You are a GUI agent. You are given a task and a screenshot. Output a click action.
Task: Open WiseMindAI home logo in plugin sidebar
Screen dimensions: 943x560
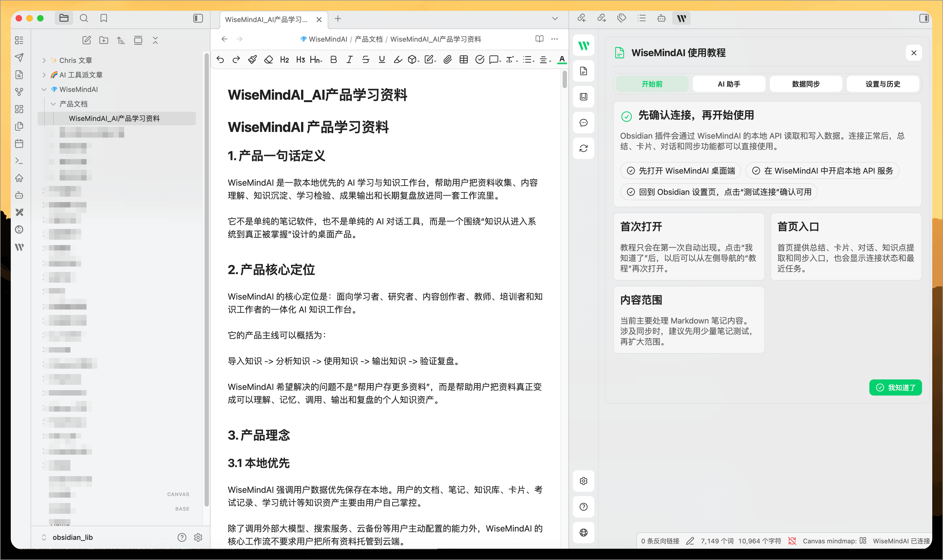584,46
